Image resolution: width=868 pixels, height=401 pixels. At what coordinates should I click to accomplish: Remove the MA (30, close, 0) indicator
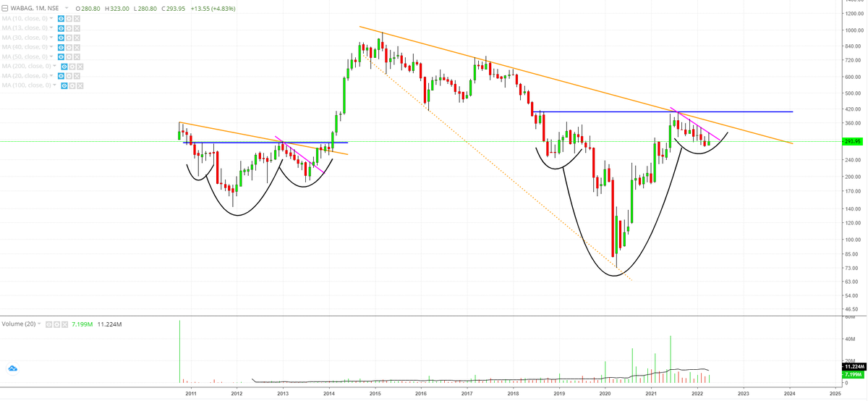coord(77,38)
